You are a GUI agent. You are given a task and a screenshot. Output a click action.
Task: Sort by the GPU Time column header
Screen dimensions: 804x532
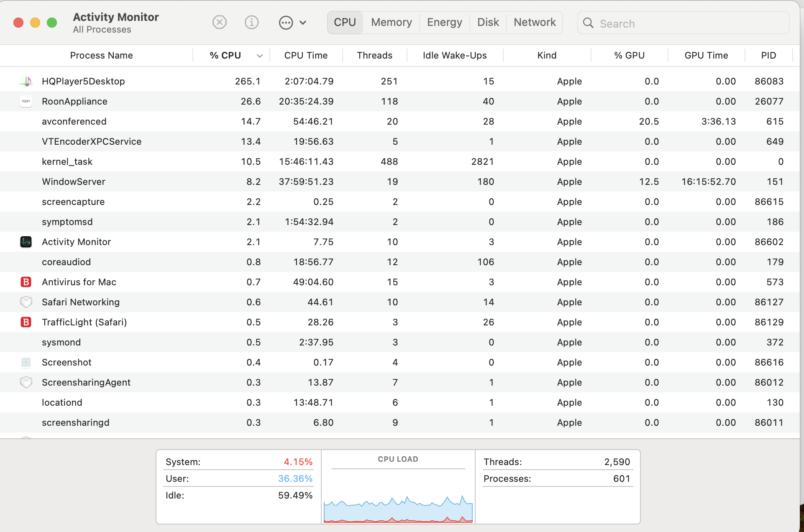click(706, 55)
